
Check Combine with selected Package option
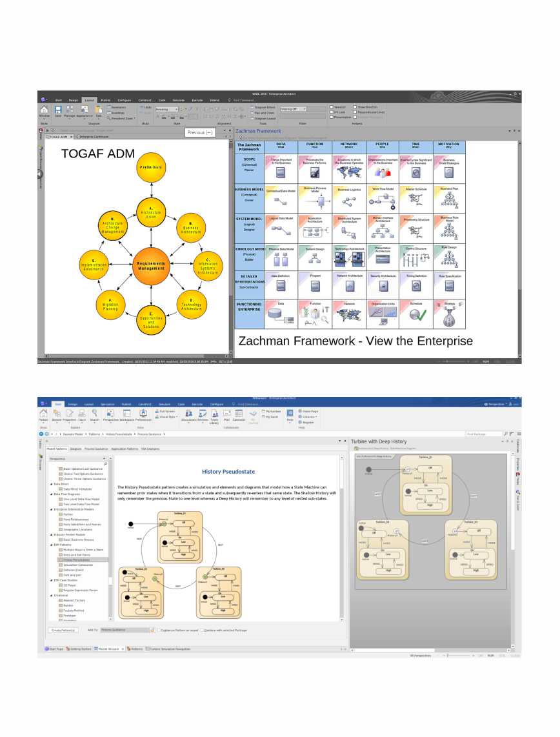203,630
